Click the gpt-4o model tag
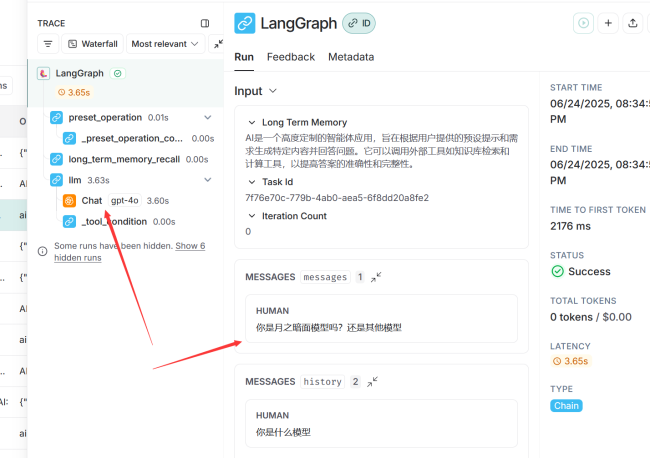This screenshot has width=650, height=458. pos(125,201)
